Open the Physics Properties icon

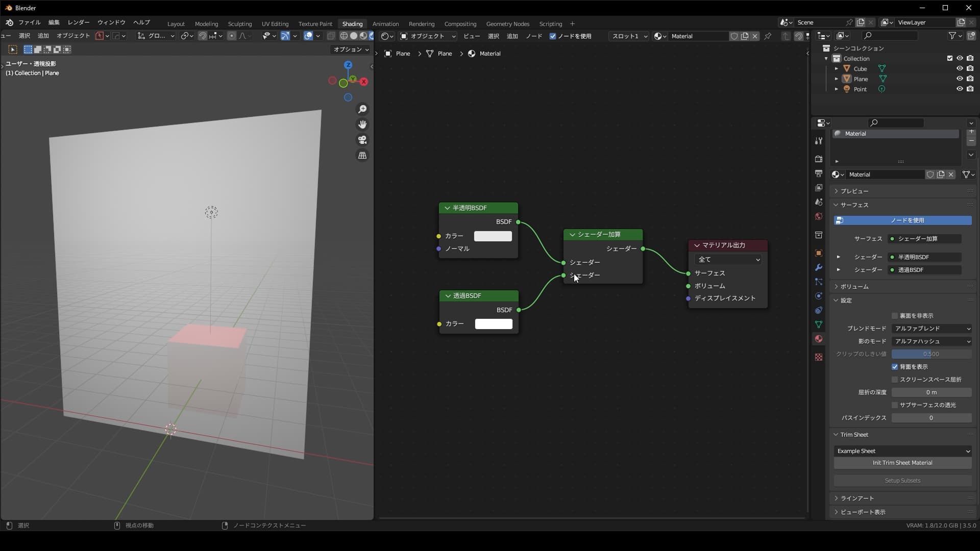pyautogui.click(x=819, y=296)
